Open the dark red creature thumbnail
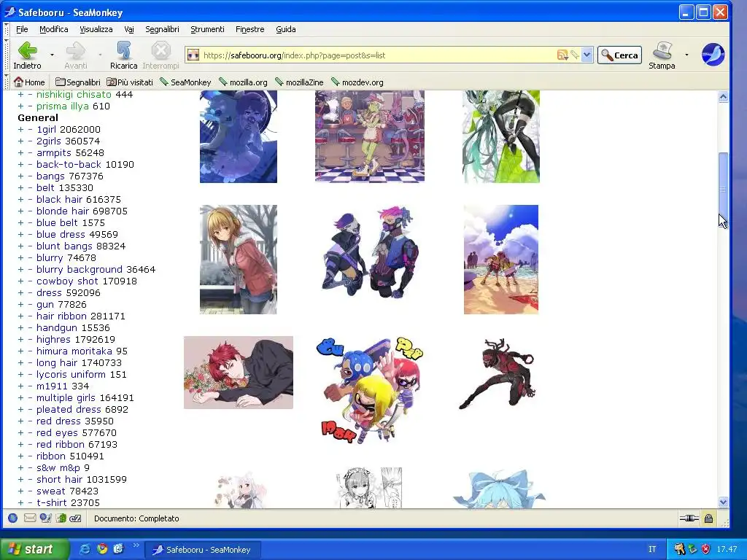Image resolution: width=747 pixels, height=560 pixels. [498, 374]
